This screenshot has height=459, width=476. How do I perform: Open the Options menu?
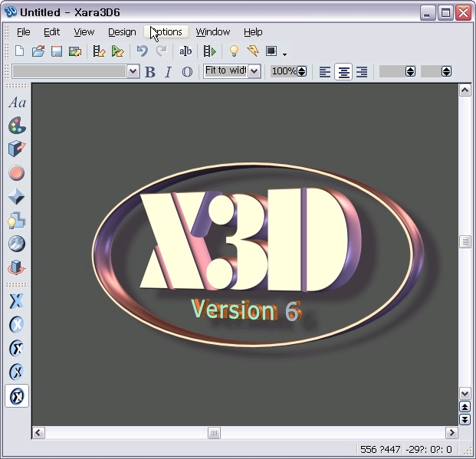pyautogui.click(x=166, y=32)
